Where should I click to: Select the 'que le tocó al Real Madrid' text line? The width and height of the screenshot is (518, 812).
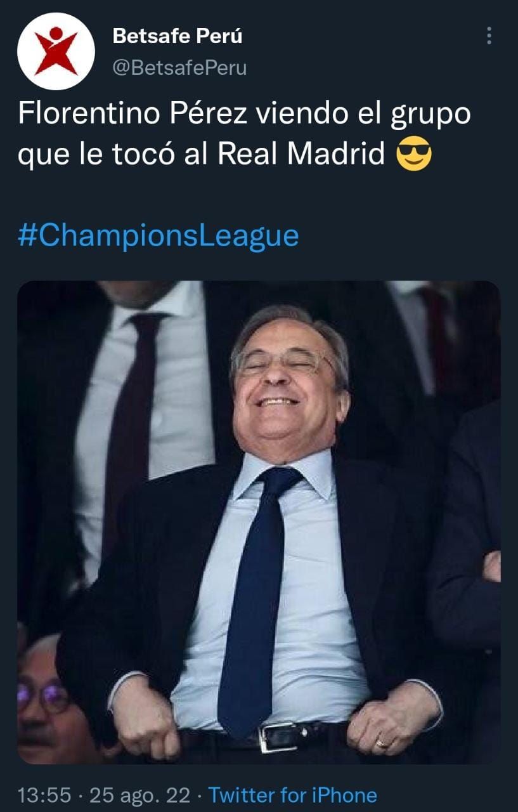pos(201,155)
